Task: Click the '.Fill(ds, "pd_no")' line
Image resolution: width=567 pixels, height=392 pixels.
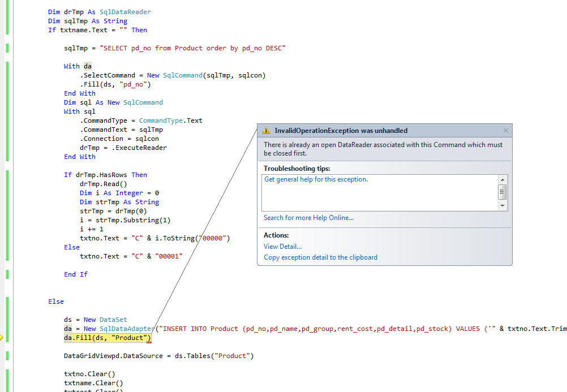Action: (x=115, y=84)
